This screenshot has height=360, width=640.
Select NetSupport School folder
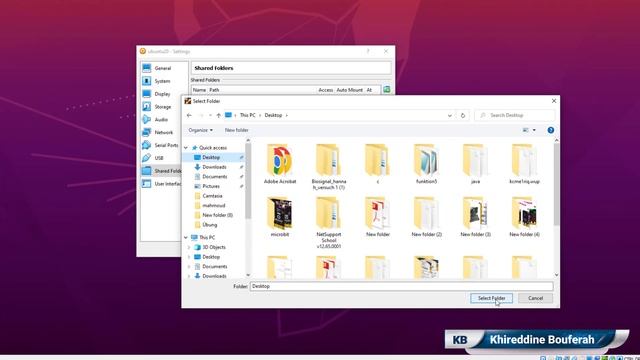[x=329, y=223]
